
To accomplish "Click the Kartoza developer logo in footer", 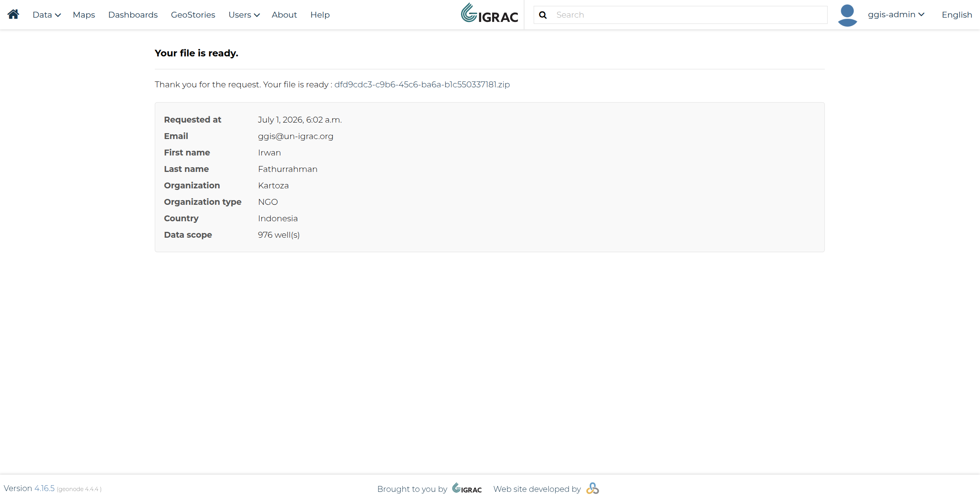I will pyautogui.click(x=592, y=488).
